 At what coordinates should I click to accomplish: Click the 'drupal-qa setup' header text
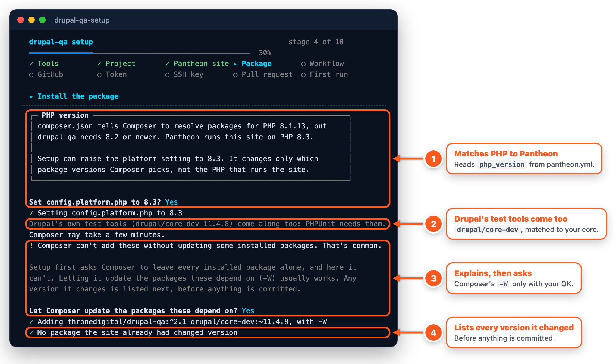click(61, 42)
